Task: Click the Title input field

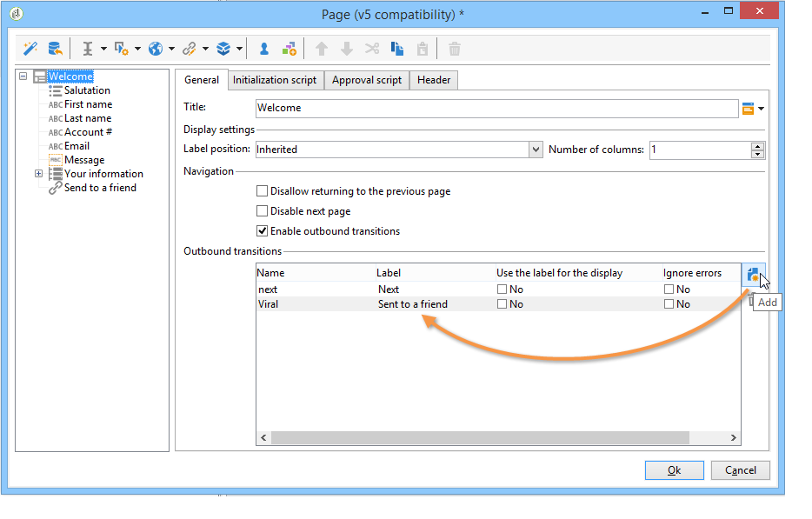Action: pyautogui.click(x=496, y=109)
